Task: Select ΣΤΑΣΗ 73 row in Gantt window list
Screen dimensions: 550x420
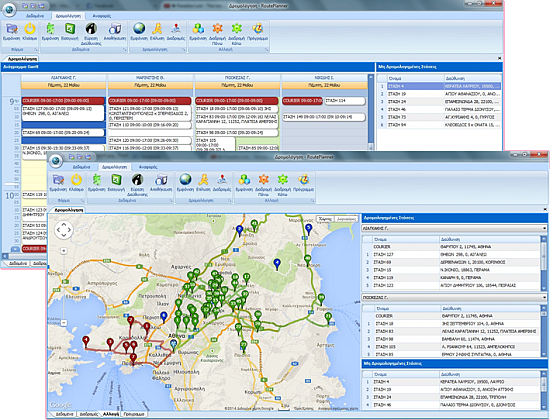Action: pyautogui.click(x=440, y=117)
